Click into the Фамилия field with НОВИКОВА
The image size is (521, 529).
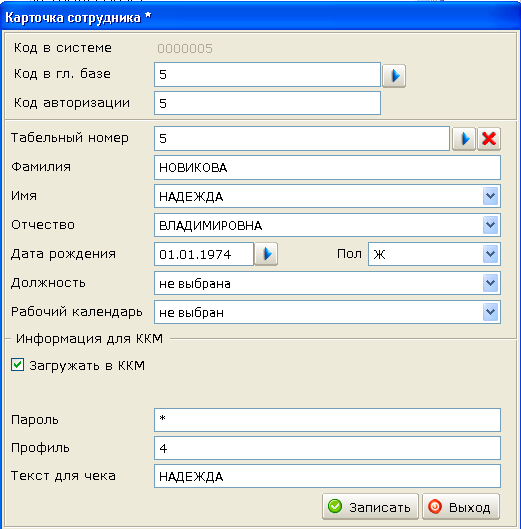pyautogui.click(x=327, y=168)
